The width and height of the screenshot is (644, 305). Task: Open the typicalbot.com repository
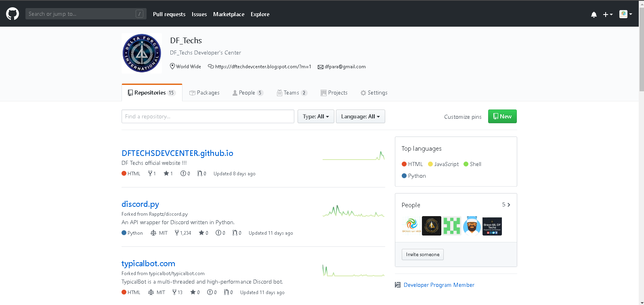[x=149, y=263]
